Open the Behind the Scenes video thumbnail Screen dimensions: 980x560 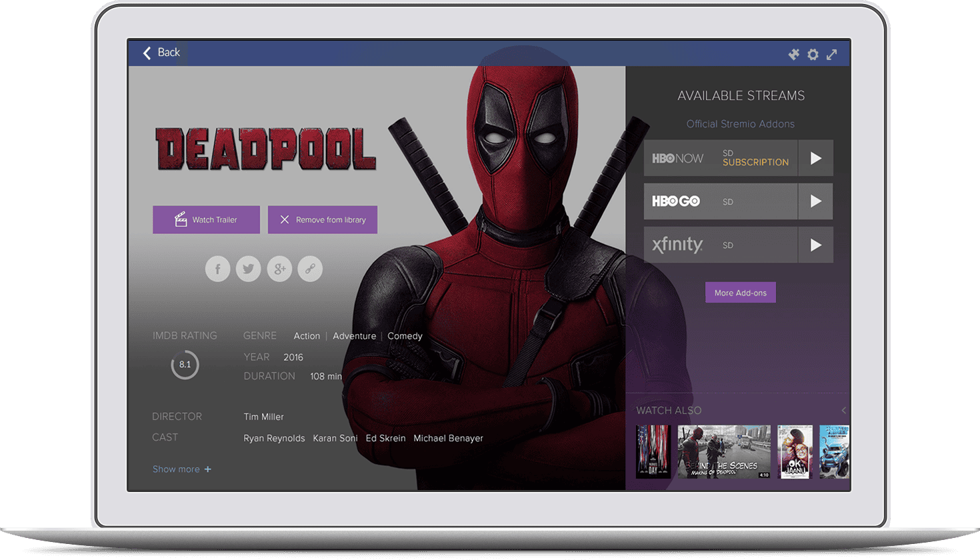click(x=724, y=452)
